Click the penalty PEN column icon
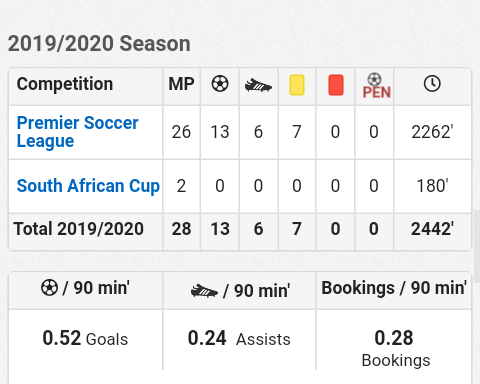Viewport: 480px width, 384px height. point(376,86)
